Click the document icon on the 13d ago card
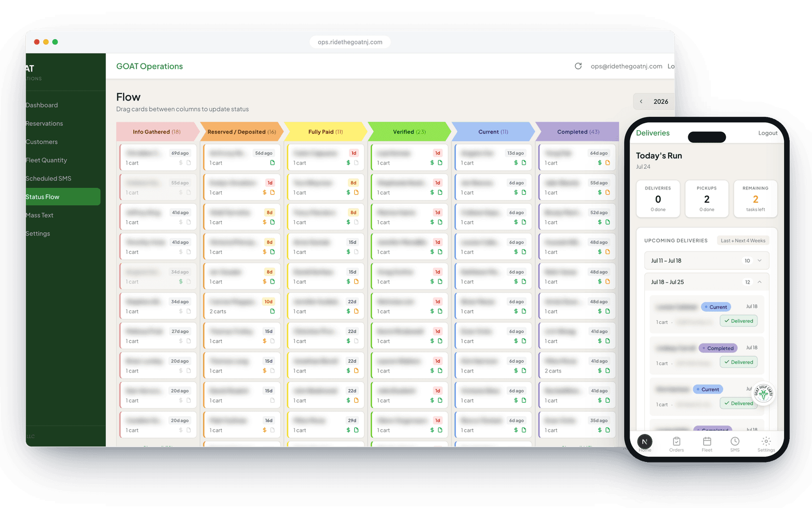 click(x=524, y=163)
